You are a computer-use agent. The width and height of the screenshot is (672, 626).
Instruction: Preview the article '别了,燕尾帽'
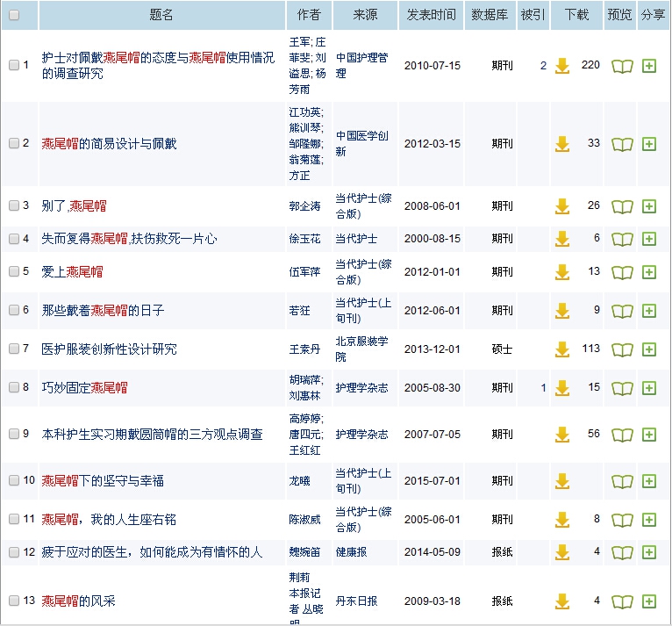[x=622, y=206]
